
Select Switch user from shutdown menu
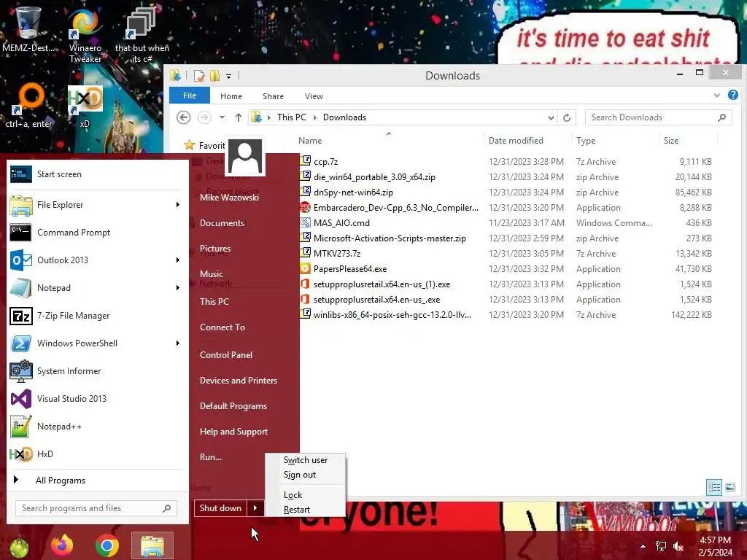(306, 460)
